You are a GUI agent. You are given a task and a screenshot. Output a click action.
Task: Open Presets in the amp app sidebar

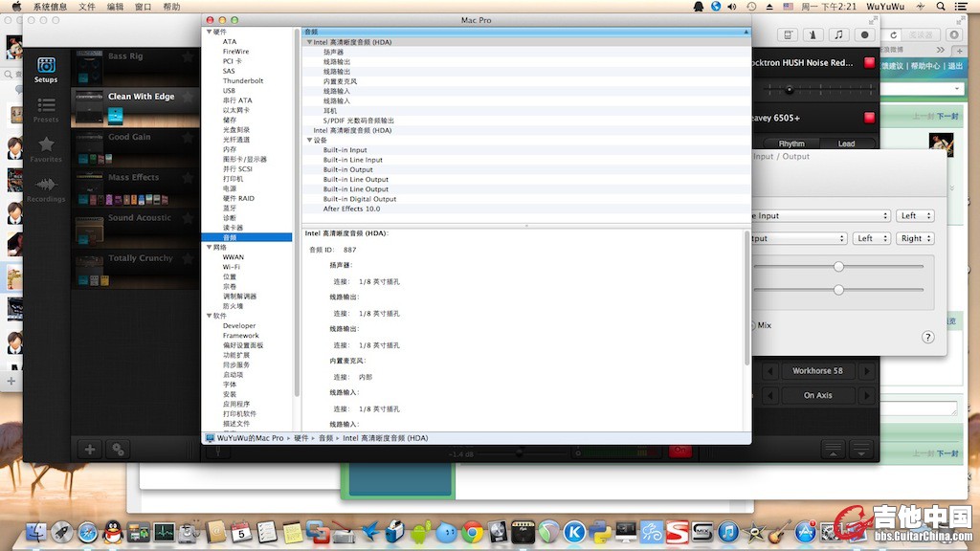pos(46,110)
